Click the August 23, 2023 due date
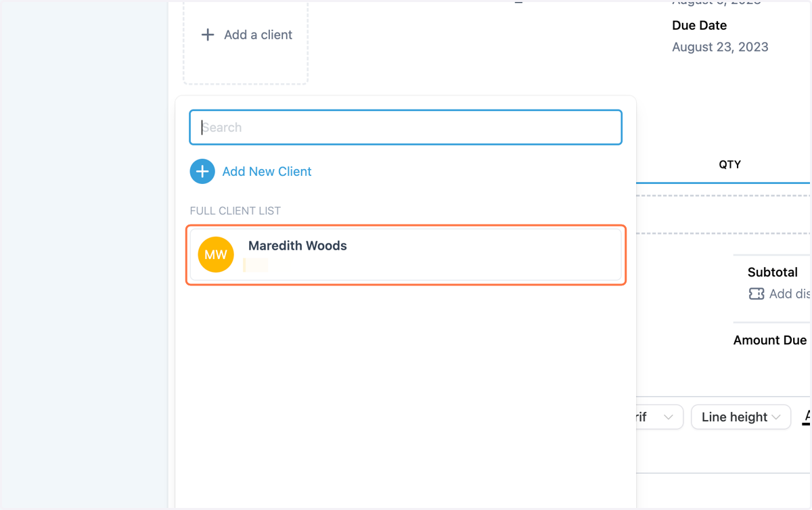Viewport: 812px width, 510px height. pyautogui.click(x=720, y=47)
